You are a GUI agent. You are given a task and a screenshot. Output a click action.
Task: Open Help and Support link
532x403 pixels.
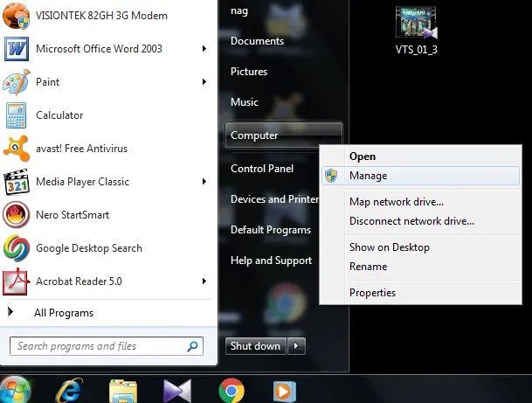coord(271,261)
